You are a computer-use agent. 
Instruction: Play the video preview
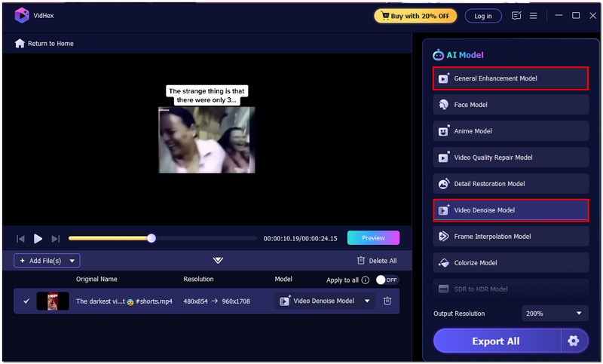(x=38, y=239)
